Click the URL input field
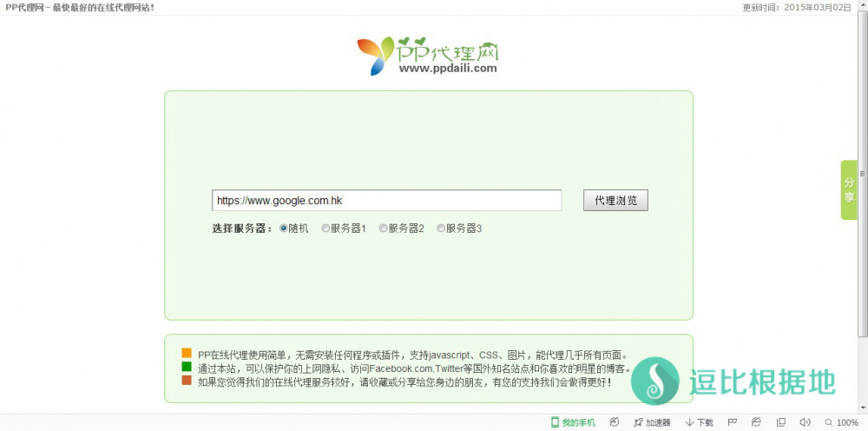Image resolution: width=868 pixels, height=431 pixels. click(386, 200)
